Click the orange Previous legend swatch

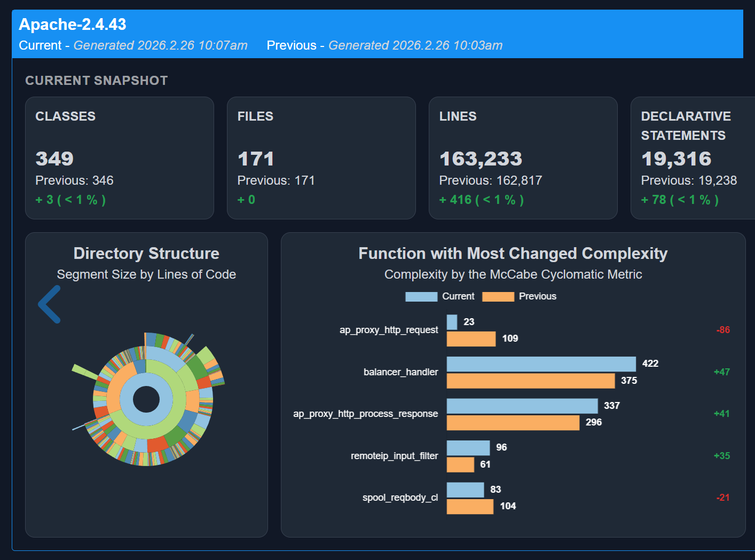click(498, 297)
